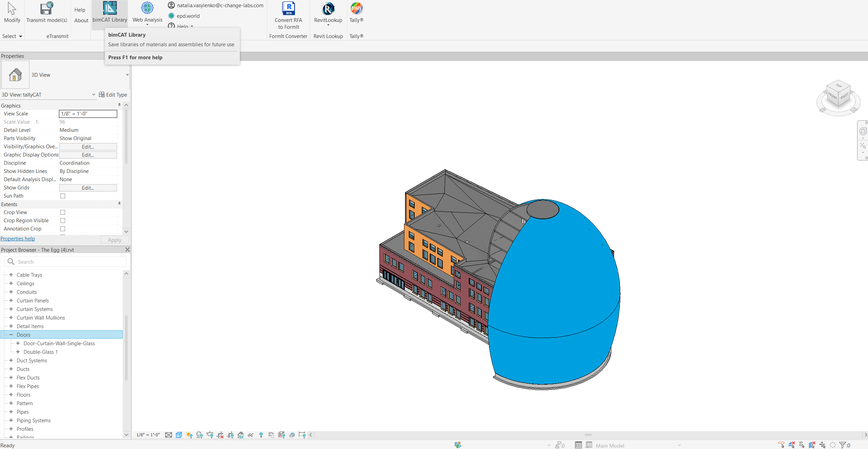Tick the Annotation Crop checkbox
The height and width of the screenshot is (449, 868).
click(63, 229)
